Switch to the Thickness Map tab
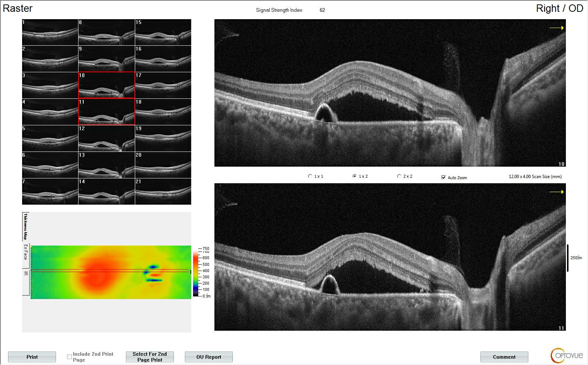This screenshot has height=365, width=588. pos(26,226)
